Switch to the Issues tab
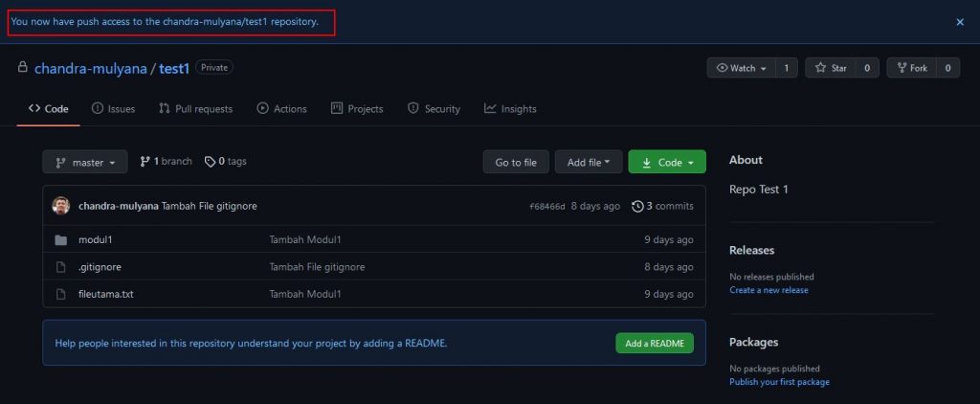The width and height of the screenshot is (980, 404). coord(113,109)
